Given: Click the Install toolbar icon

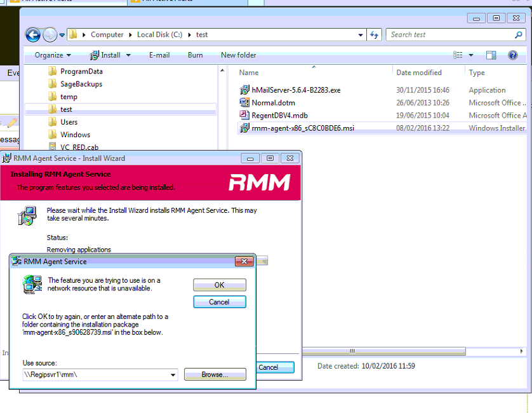Looking at the screenshot, I should pyautogui.click(x=95, y=55).
